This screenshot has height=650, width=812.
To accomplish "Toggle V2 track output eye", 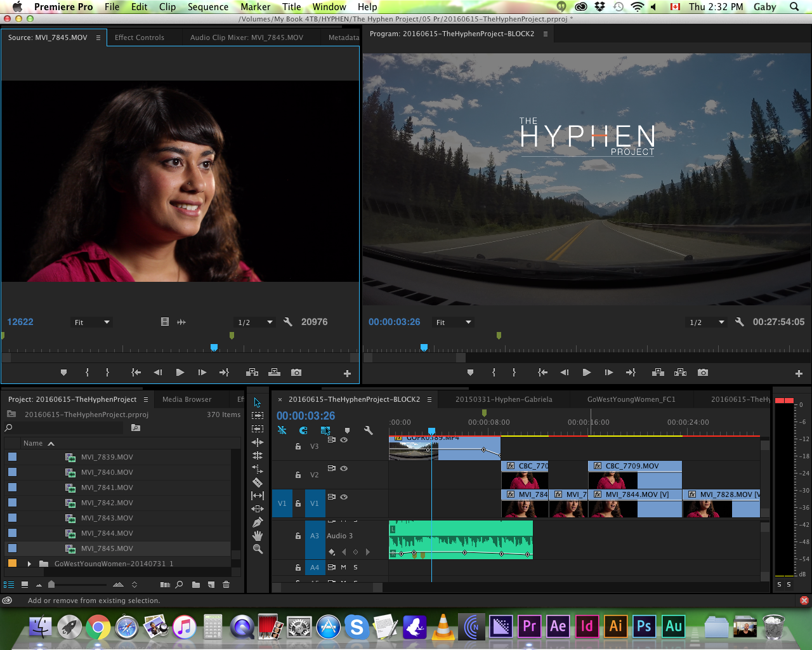I will pos(344,468).
